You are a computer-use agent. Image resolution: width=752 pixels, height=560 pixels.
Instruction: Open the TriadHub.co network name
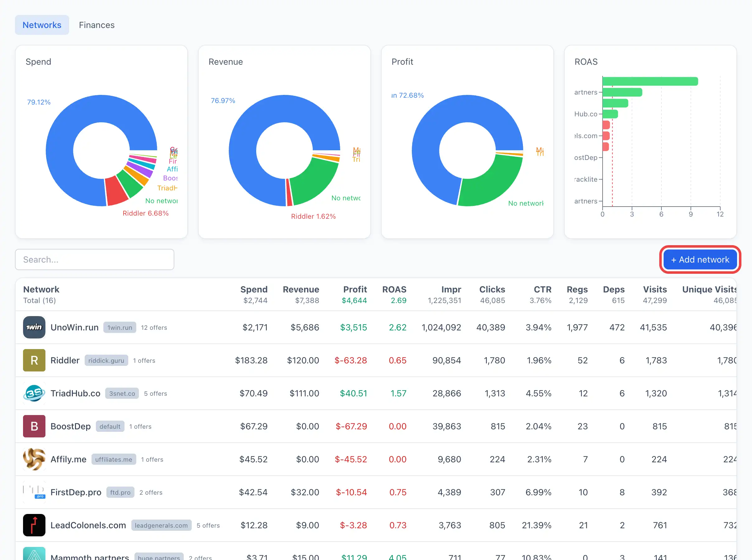pos(75,393)
